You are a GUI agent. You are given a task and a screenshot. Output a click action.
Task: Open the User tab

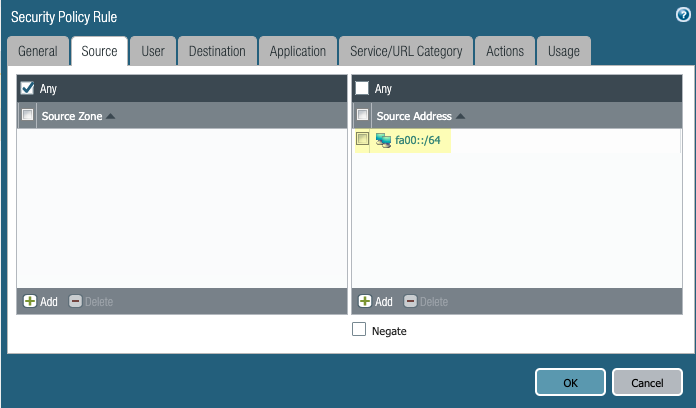(x=153, y=51)
